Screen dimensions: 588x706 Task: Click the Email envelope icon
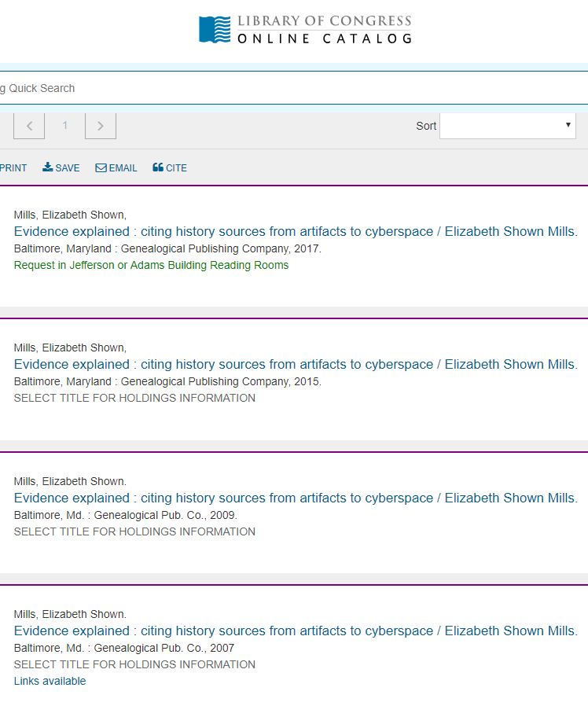tap(101, 167)
